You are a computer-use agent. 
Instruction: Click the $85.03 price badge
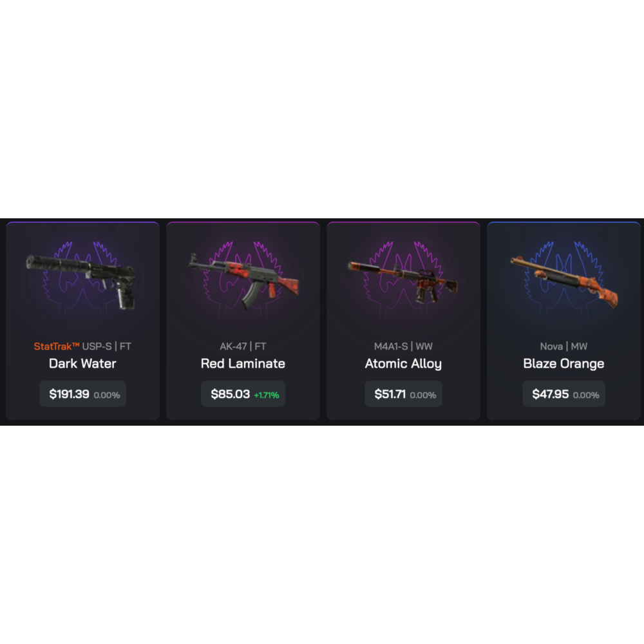click(243, 394)
